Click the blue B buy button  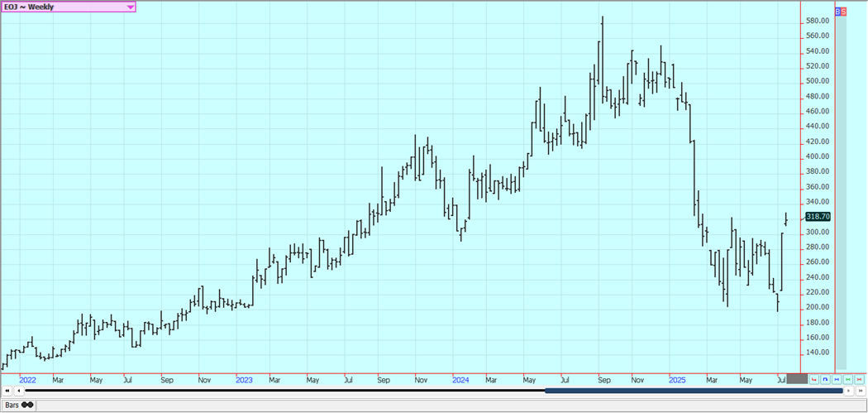(x=837, y=11)
